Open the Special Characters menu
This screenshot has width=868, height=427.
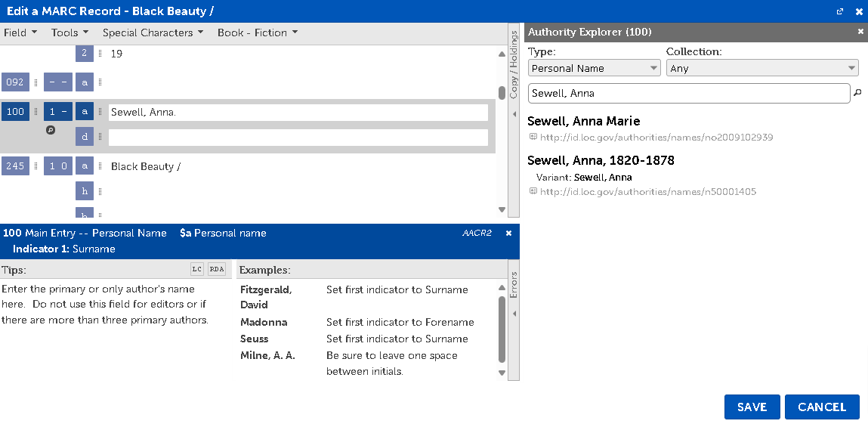[153, 32]
